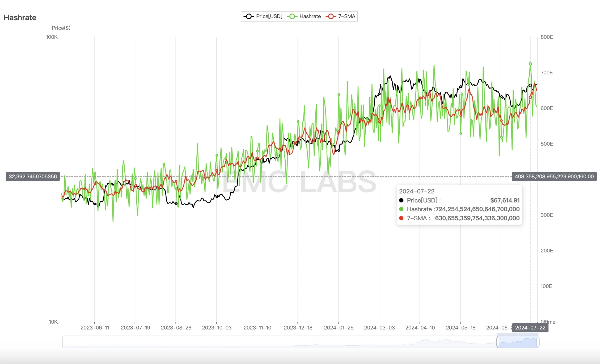Toggle the 7-SMA series legend label
600x364 pixels.
(x=347, y=16)
